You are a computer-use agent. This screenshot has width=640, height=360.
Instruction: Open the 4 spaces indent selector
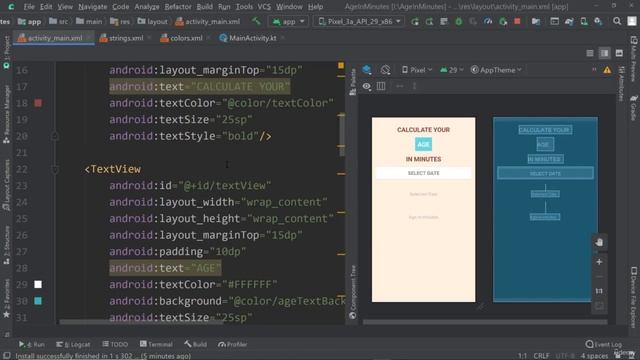click(x=594, y=356)
